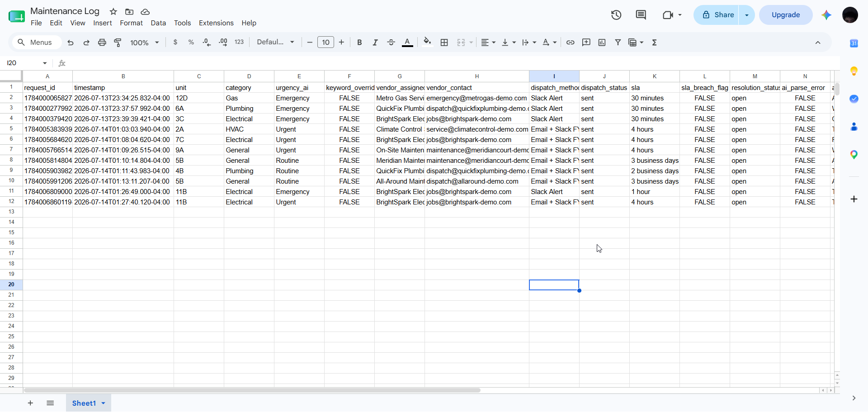The width and height of the screenshot is (868, 412).
Task: Format as percent
Action: click(191, 43)
